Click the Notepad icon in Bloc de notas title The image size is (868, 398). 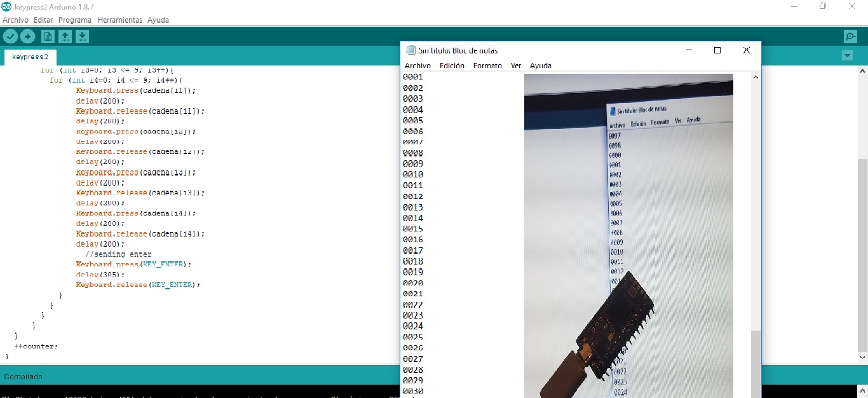pyautogui.click(x=411, y=50)
